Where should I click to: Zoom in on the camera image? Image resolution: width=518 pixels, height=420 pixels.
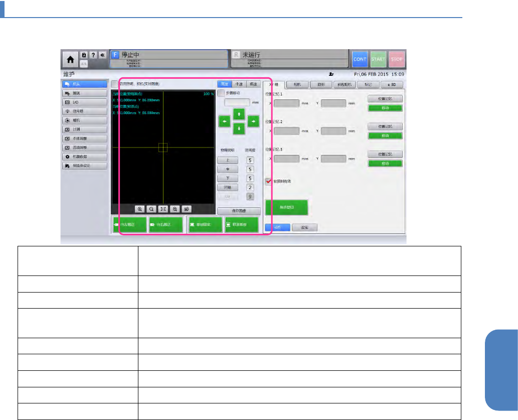tap(139, 209)
